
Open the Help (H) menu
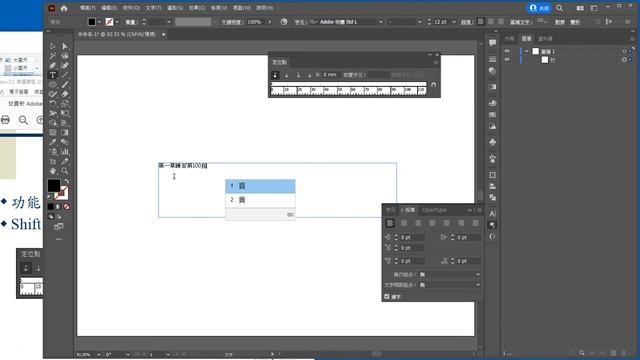pos(265,8)
